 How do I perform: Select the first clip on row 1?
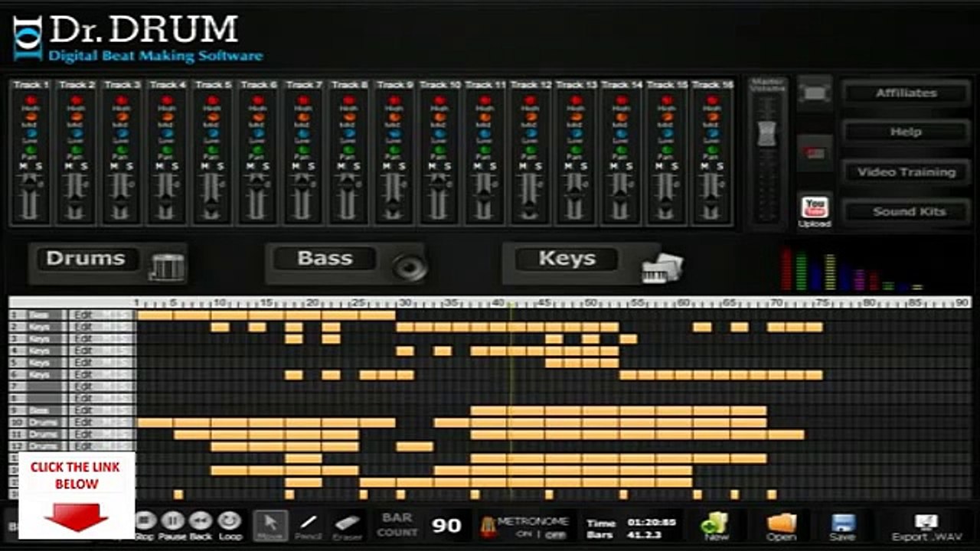coord(155,315)
